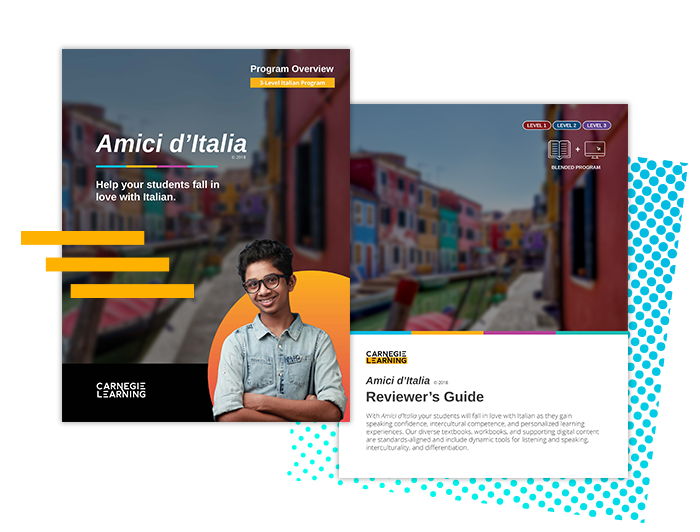Click the computer monitor icon
Image resolution: width=700 pixels, height=532 pixels.
click(x=595, y=150)
